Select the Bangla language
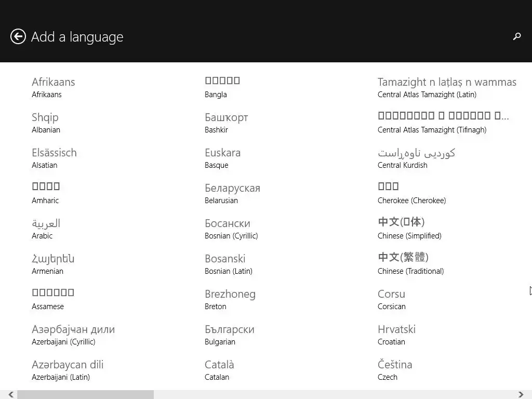532x399 pixels. [x=222, y=87]
